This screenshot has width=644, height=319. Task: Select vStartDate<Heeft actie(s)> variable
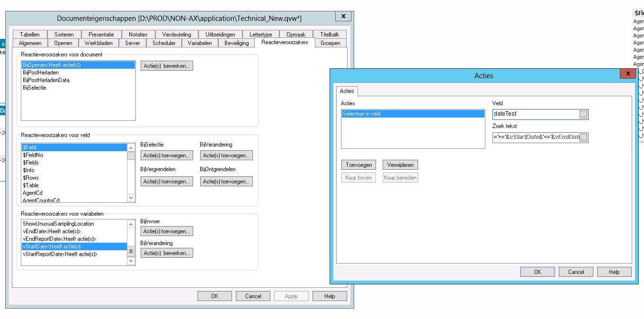click(74, 246)
